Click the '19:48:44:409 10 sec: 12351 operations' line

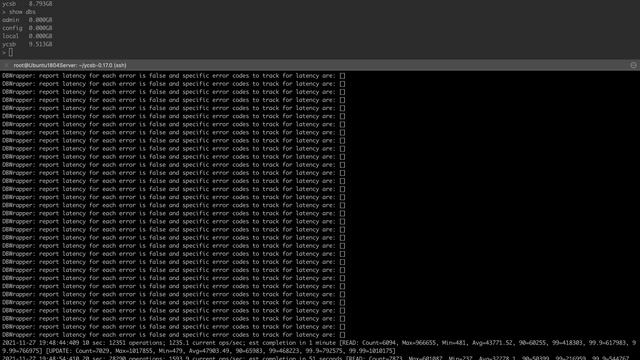click(x=320, y=343)
